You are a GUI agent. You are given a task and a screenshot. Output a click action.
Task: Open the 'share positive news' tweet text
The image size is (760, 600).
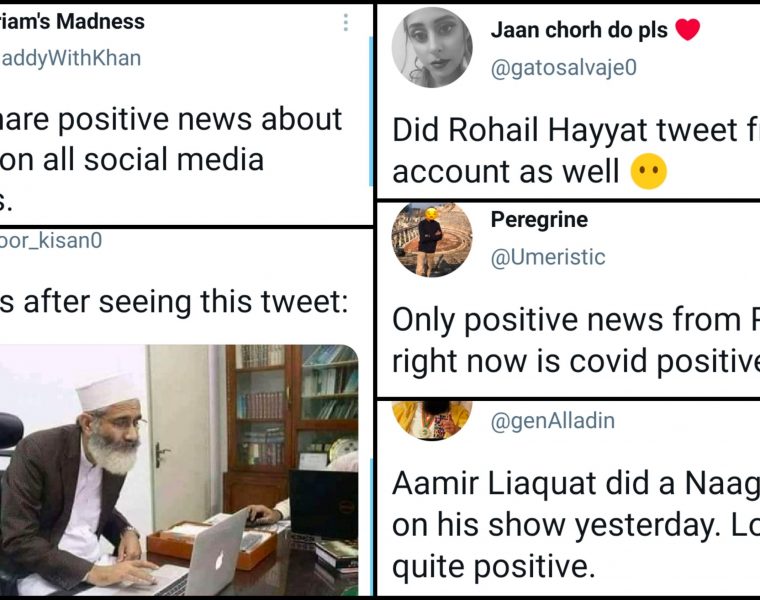(x=171, y=160)
